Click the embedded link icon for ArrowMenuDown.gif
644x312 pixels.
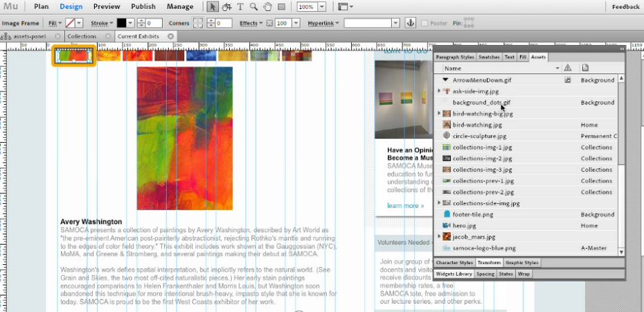click(568, 80)
